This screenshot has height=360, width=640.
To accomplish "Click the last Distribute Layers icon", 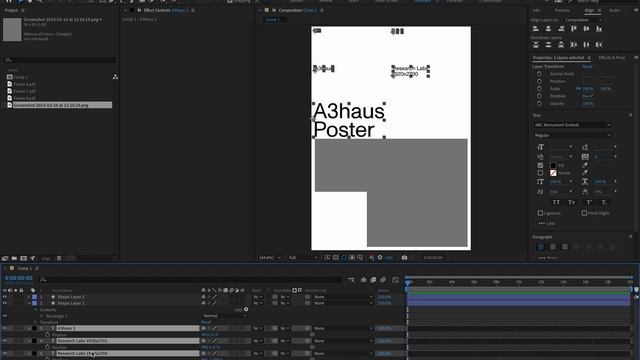I will click(x=599, y=44).
